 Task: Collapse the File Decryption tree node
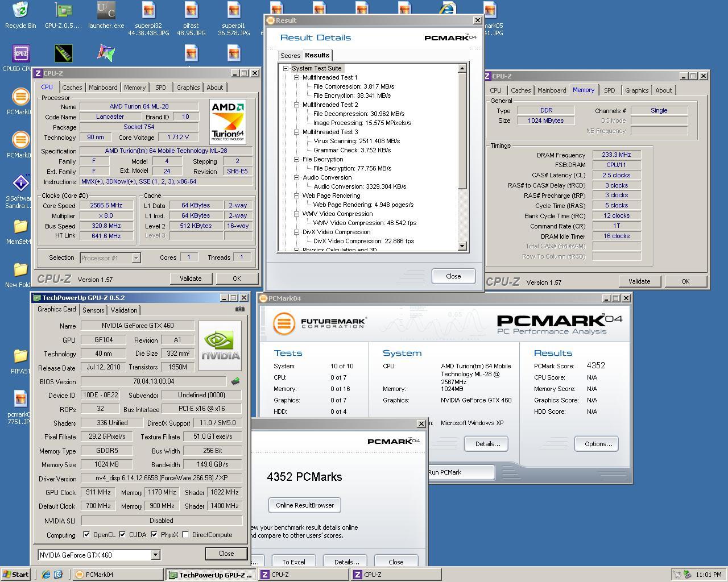tap(296, 159)
